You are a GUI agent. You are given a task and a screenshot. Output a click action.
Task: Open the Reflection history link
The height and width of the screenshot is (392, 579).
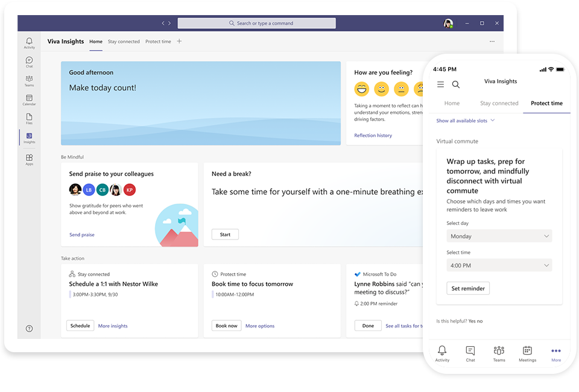[x=373, y=136]
